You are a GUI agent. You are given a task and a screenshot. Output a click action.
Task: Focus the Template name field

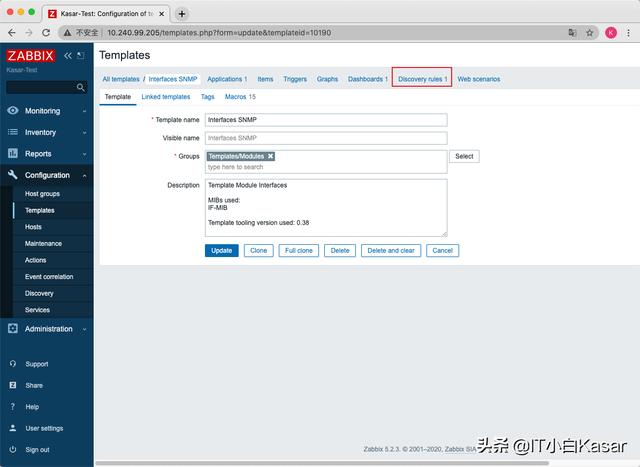[x=326, y=120]
